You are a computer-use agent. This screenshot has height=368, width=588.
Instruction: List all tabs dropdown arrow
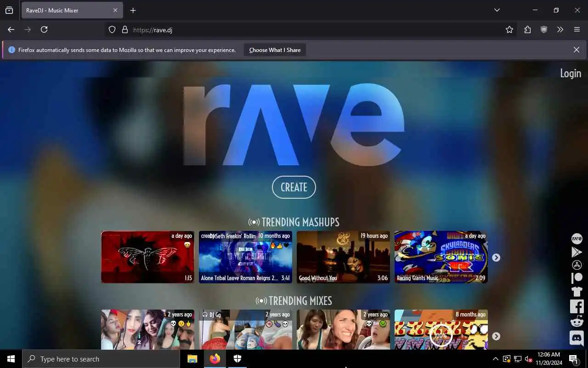pos(497,10)
